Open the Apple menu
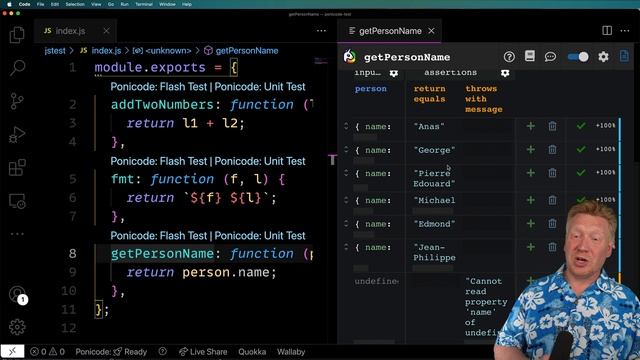640x360 pixels. [9, 4]
